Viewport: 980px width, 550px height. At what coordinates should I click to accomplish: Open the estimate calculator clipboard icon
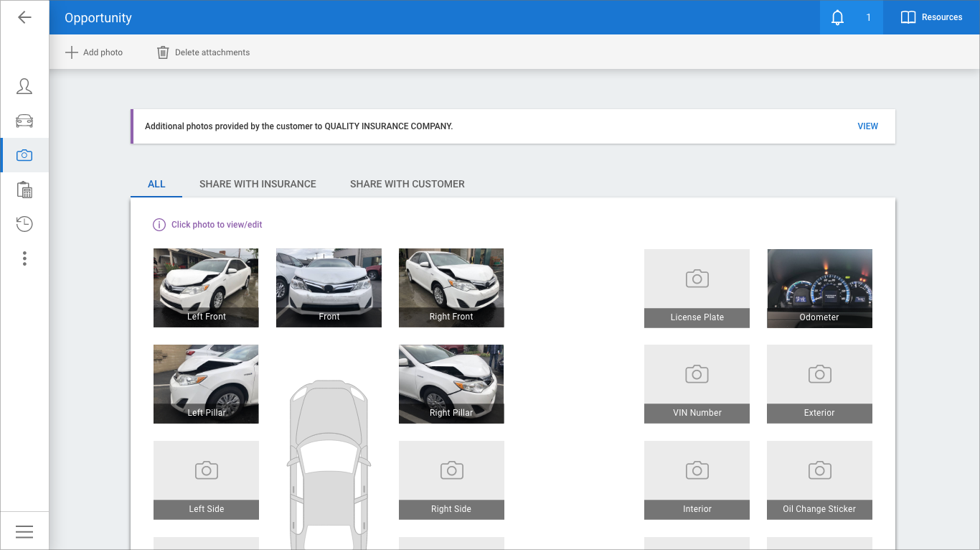[24, 190]
